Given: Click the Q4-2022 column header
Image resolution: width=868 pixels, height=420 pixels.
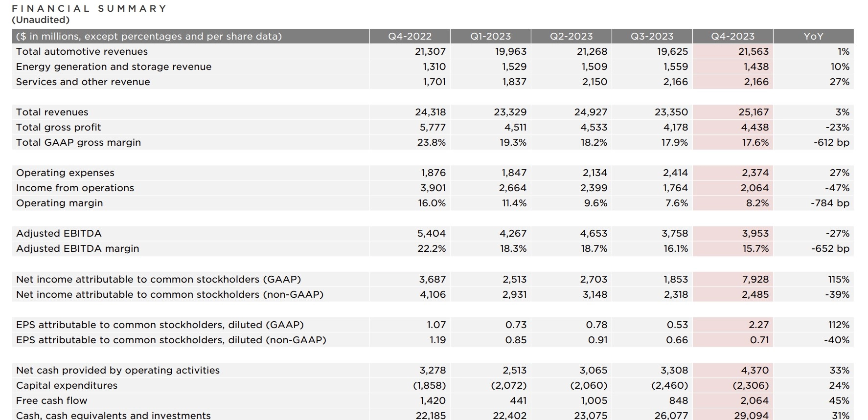Looking at the screenshot, I should pyautogui.click(x=410, y=36).
